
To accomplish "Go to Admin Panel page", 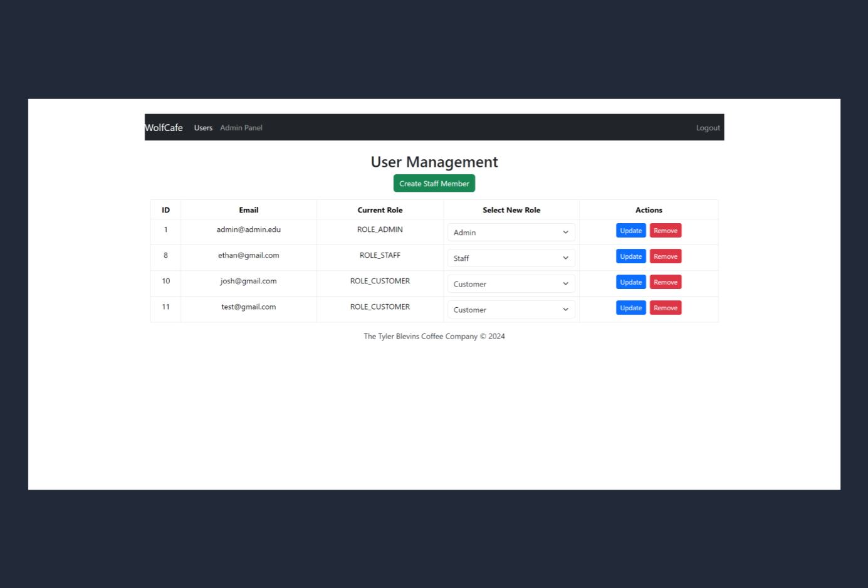I will (x=241, y=128).
